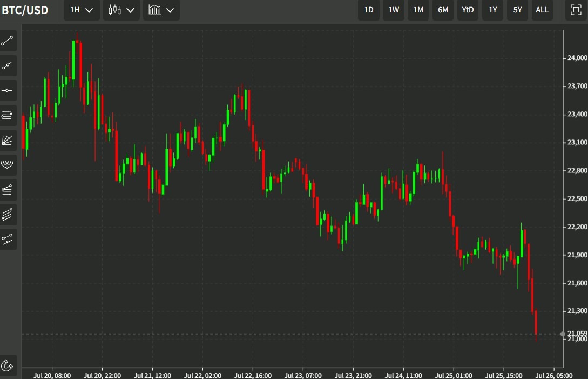Set chart range to ALL
The image size is (588, 379).
click(x=542, y=10)
